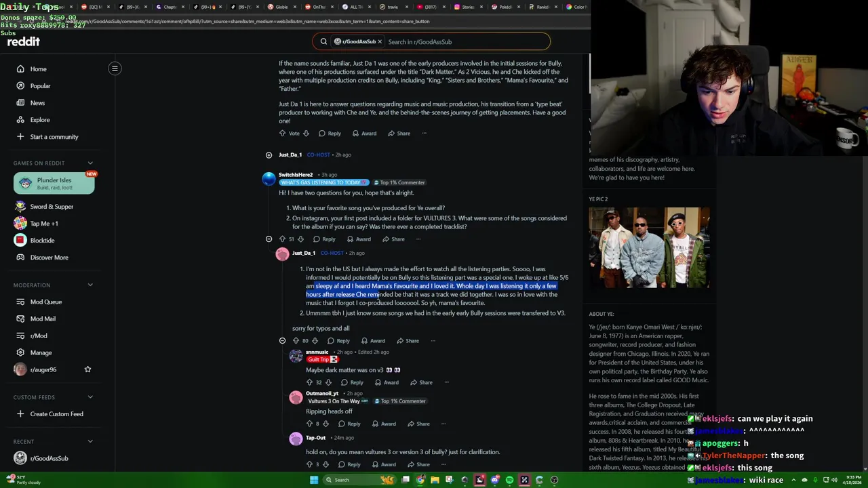Vote on the top post
Screen dimensions: 868x488
pyautogui.click(x=294, y=134)
